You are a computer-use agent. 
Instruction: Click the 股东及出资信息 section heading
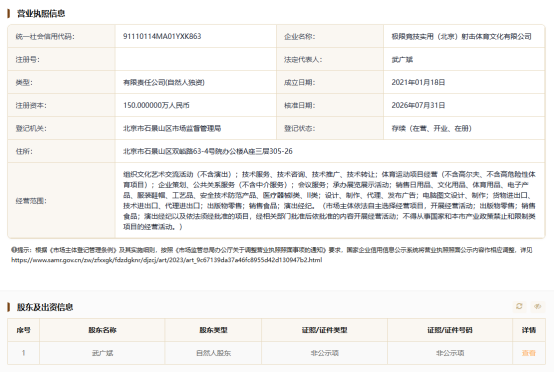[x=45, y=307]
